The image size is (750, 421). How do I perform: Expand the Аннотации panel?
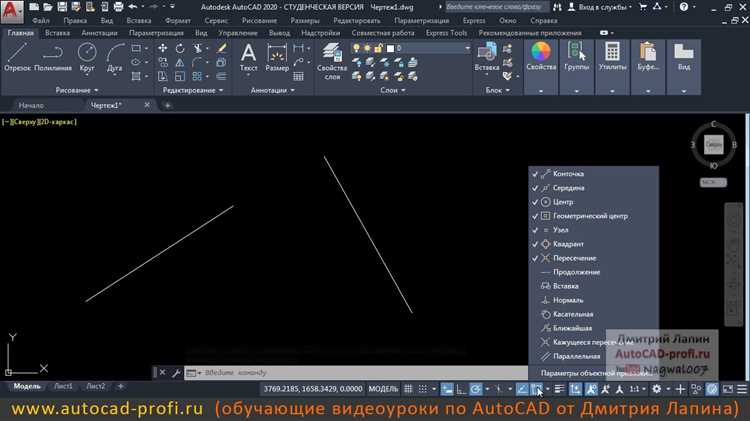(273, 90)
